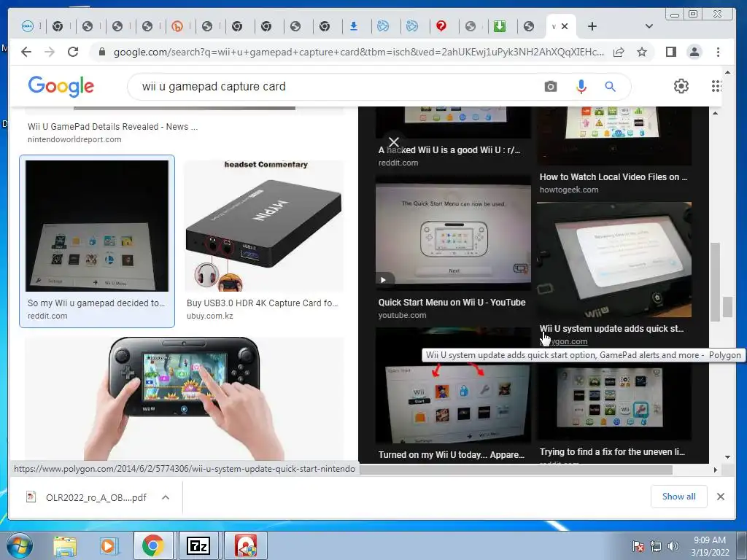
Task: Click the preview panel vertical scrollbar thumb
Action: [715, 282]
